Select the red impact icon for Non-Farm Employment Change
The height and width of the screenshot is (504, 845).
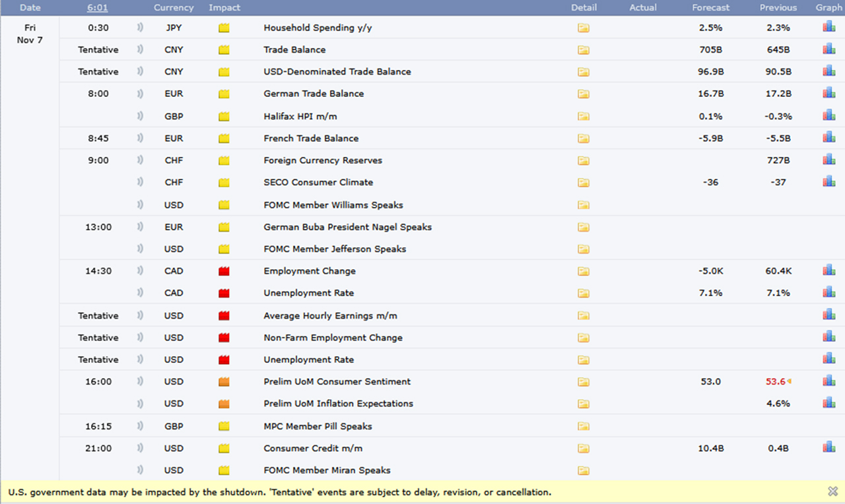(224, 337)
